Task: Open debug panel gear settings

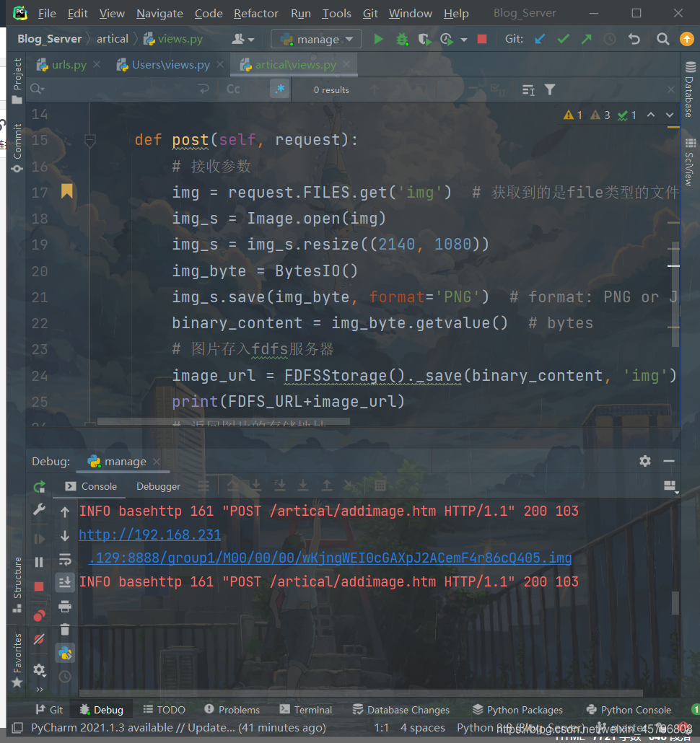Action: pyautogui.click(x=645, y=461)
